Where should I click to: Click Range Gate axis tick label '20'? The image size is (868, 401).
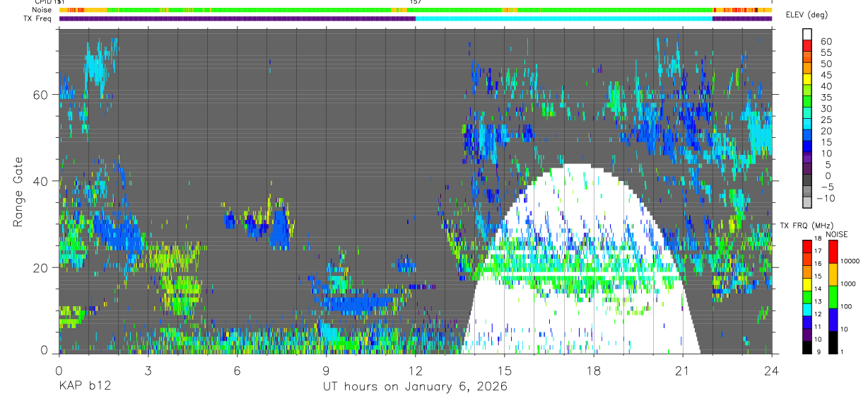[x=42, y=267]
